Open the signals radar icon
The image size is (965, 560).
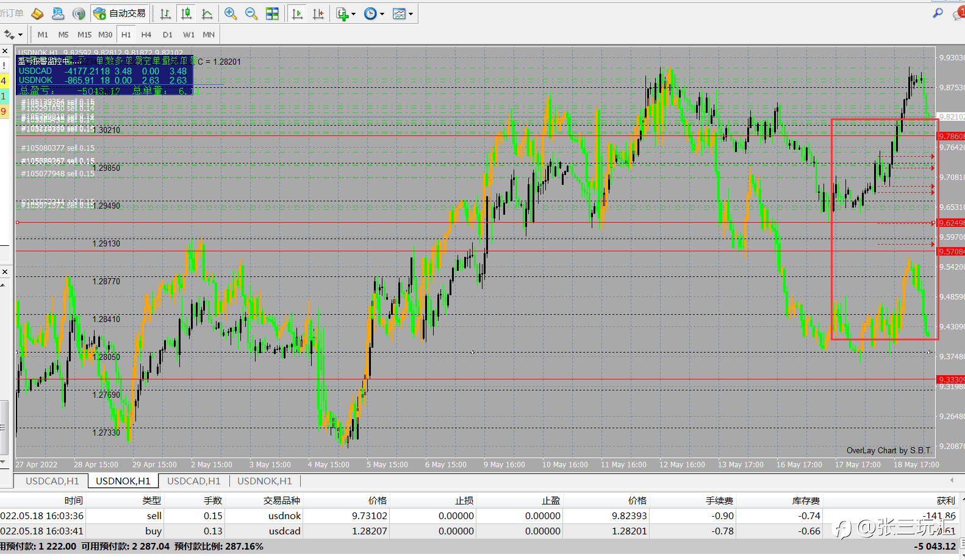[79, 13]
